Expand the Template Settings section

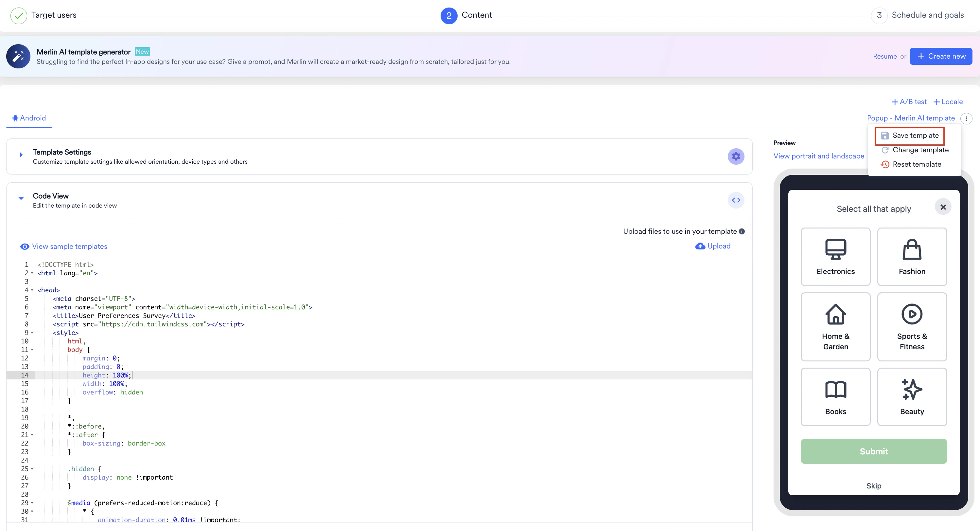pyautogui.click(x=21, y=155)
